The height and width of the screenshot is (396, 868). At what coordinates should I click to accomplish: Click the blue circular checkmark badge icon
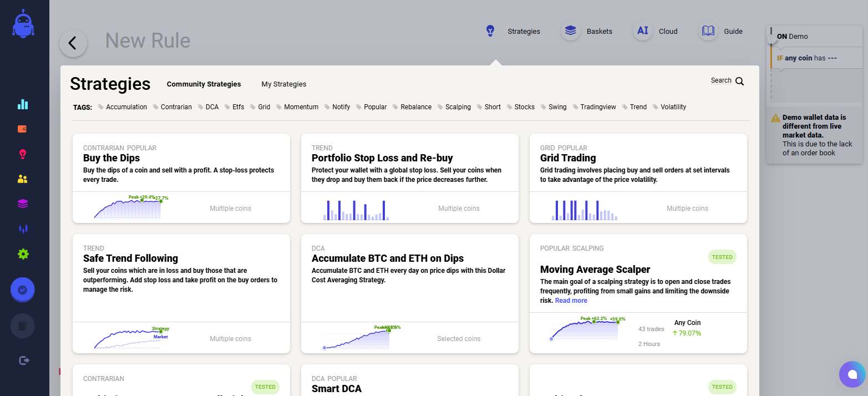point(23,290)
